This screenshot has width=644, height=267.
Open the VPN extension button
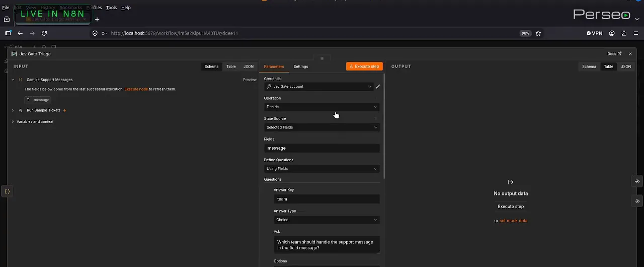pyautogui.click(x=594, y=33)
